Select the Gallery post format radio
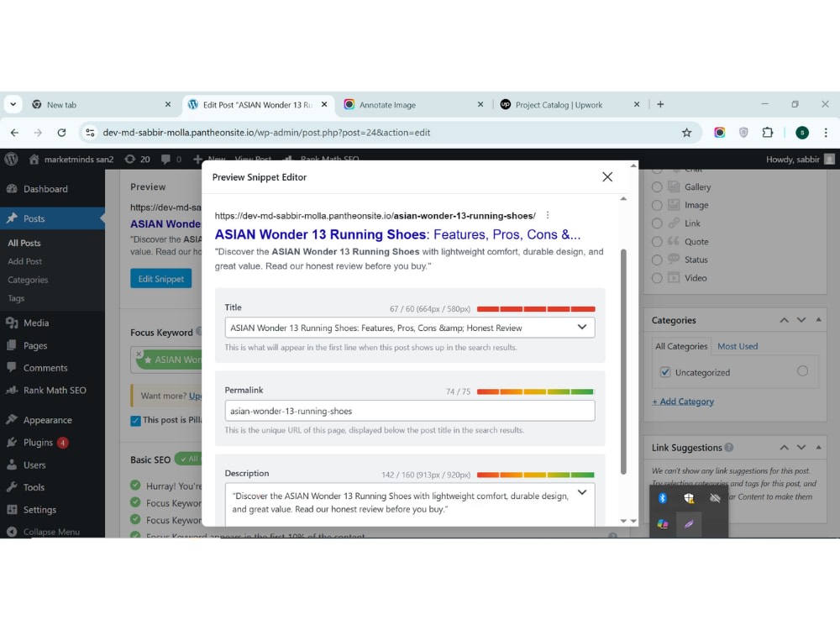The image size is (840, 630). coord(657,187)
